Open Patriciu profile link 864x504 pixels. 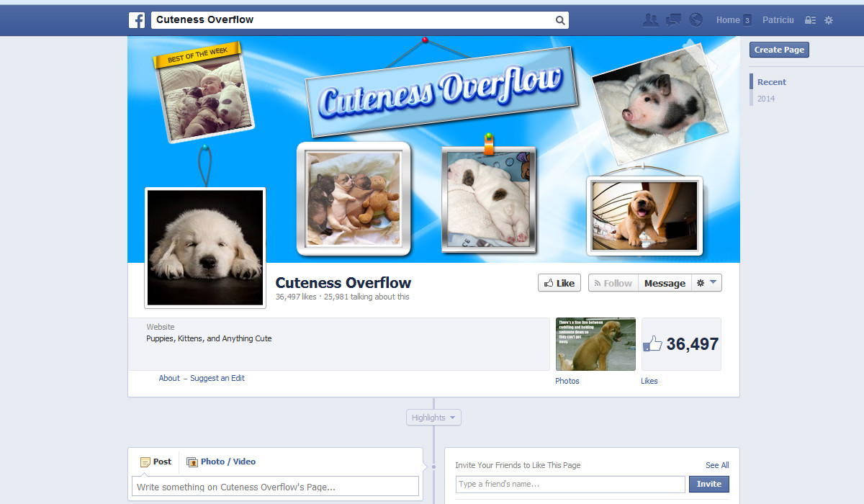point(778,20)
